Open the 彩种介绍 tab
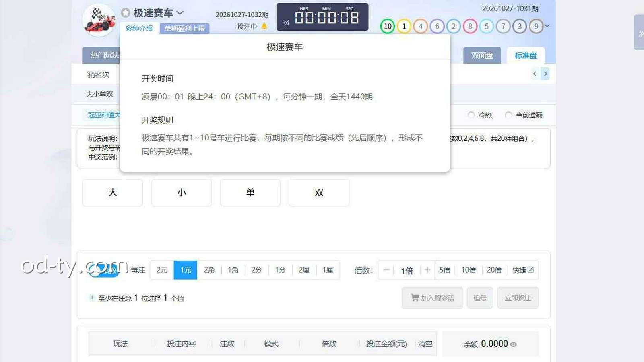644x362 pixels. pyautogui.click(x=139, y=28)
